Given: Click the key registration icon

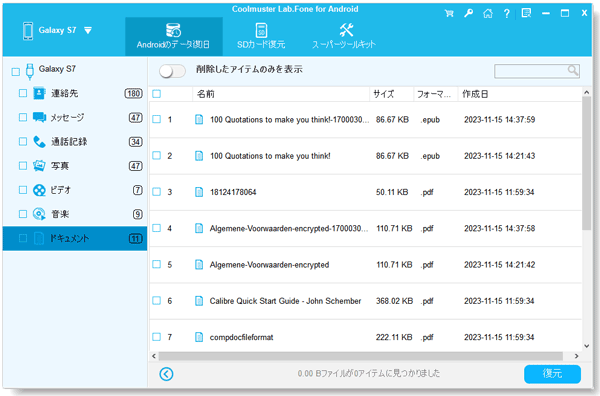Looking at the screenshot, I should point(468,13).
